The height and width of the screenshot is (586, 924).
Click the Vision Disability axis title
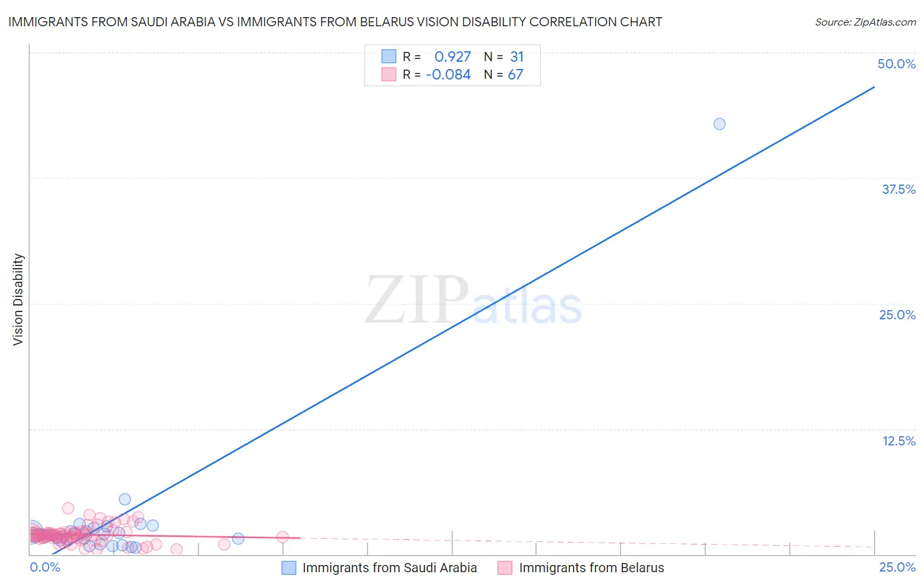pyautogui.click(x=18, y=300)
